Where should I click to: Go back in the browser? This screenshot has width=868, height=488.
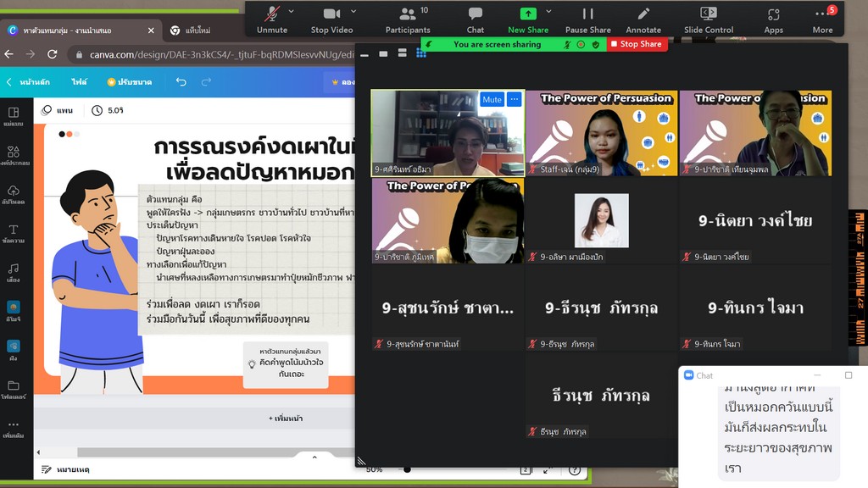[8, 54]
